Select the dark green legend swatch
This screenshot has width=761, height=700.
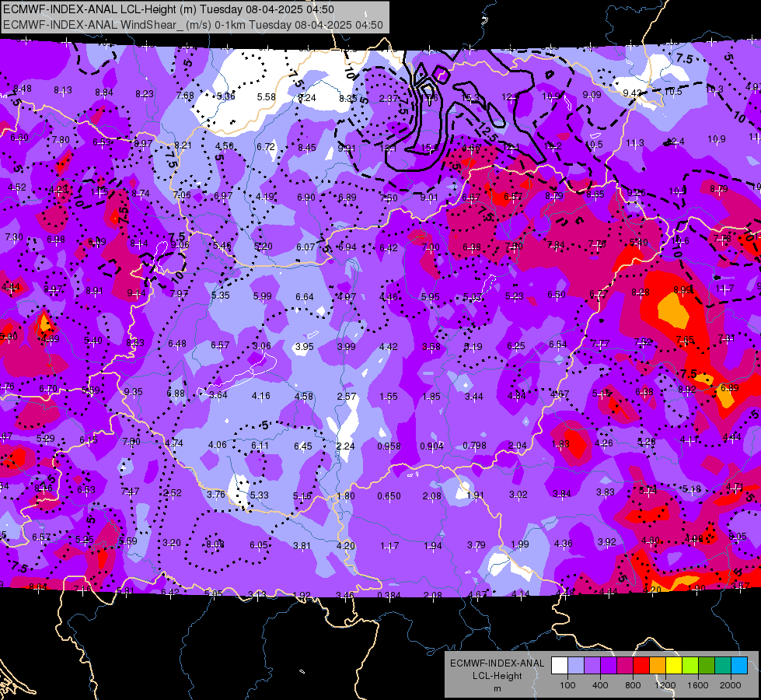[x=707, y=666]
